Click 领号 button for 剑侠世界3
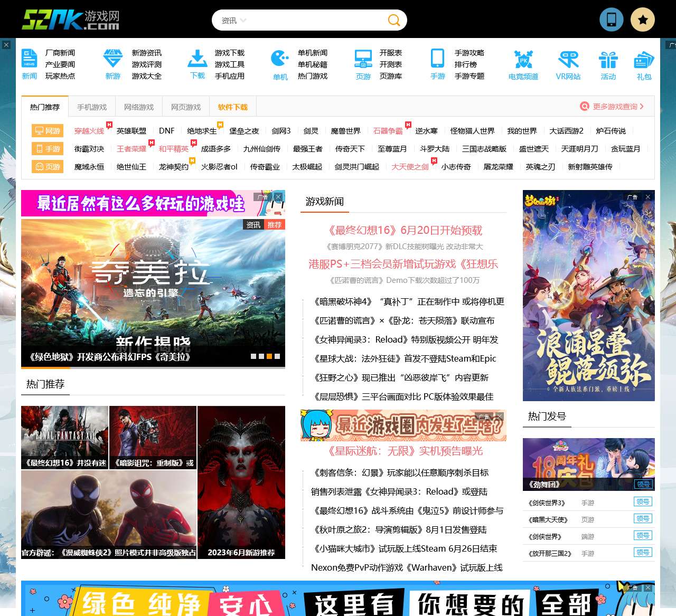 pos(643,502)
